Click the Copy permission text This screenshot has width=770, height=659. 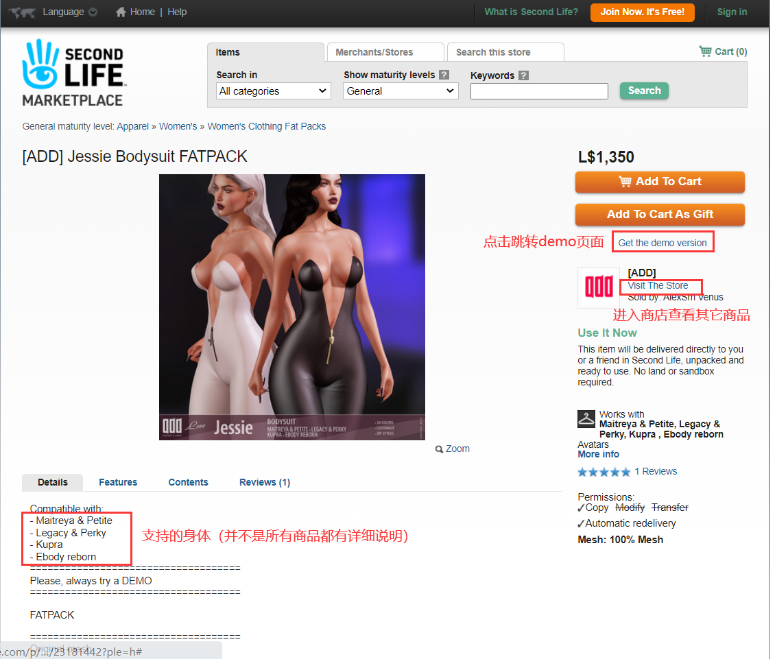[x=597, y=507]
